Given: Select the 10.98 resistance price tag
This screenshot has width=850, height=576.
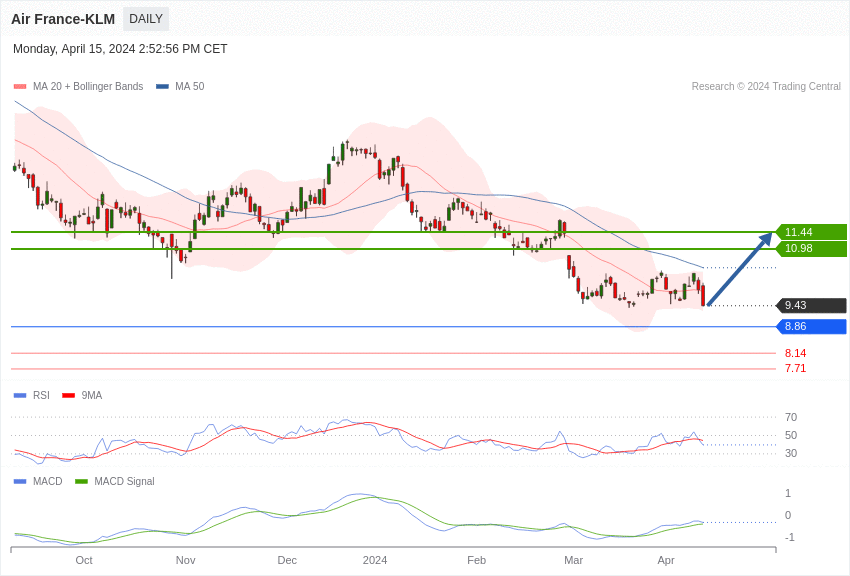Looking at the screenshot, I should coord(811,249).
